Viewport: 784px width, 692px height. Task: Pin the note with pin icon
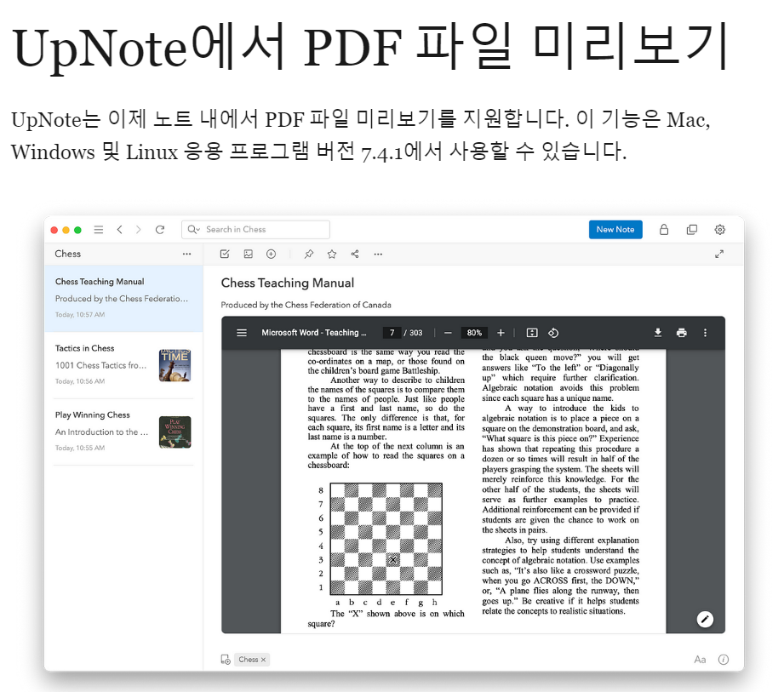(x=308, y=254)
